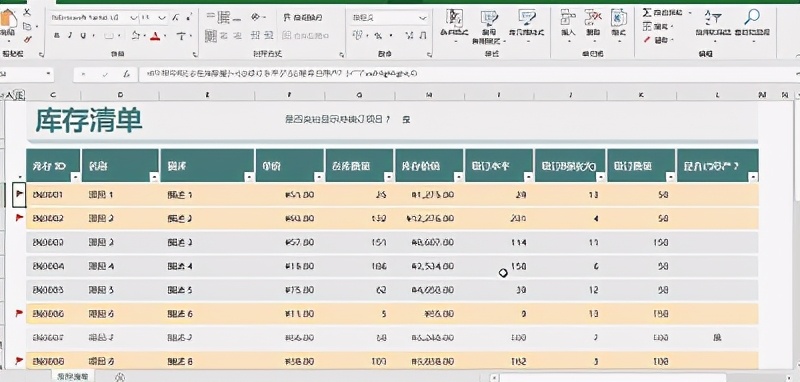Click the Decrease Font Size icon
Image resolution: width=800 pixels, height=382 pixels.
pyautogui.click(x=188, y=17)
